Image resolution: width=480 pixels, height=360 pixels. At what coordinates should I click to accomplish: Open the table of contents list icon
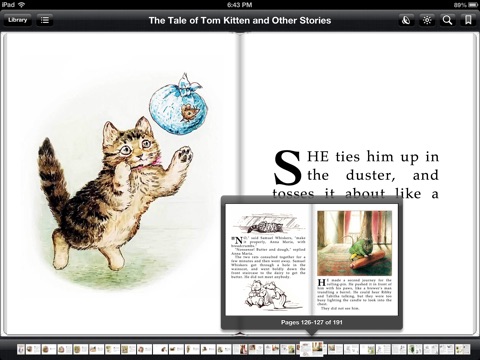pyautogui.click(x=45, y=20)
